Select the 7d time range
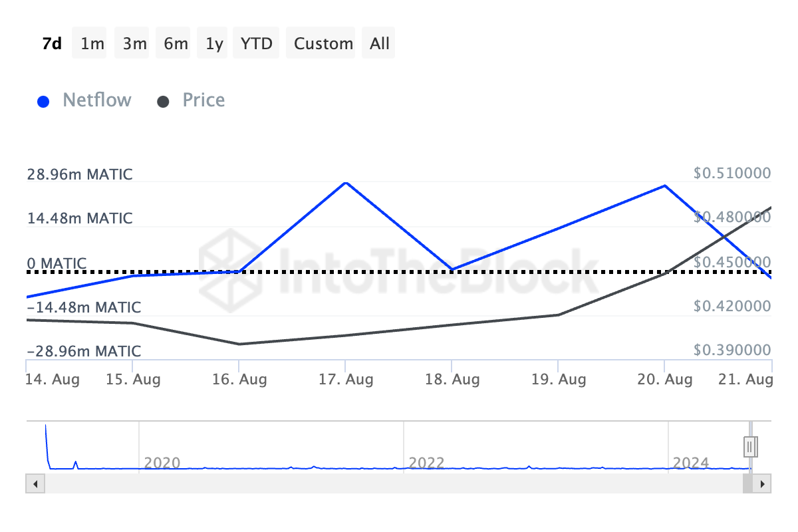The height and width of the screenshot is (532, 798). coord(52,44)
